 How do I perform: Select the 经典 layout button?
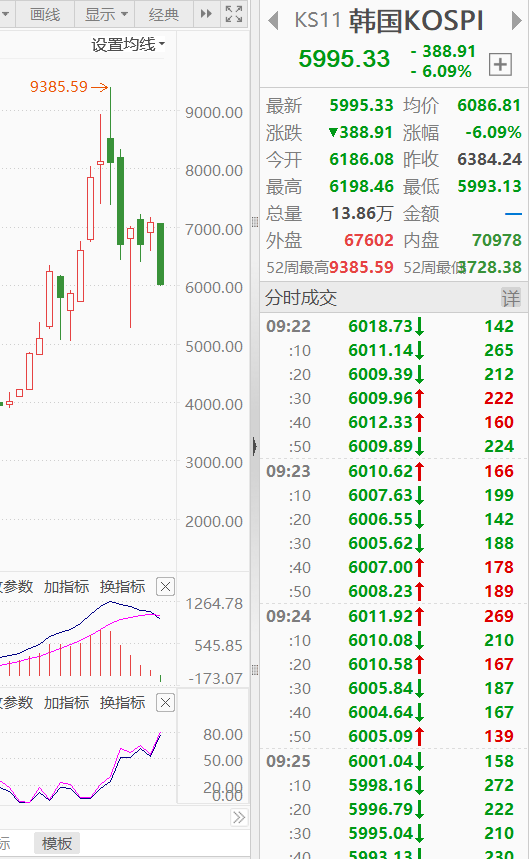click(x=164, y=14)
